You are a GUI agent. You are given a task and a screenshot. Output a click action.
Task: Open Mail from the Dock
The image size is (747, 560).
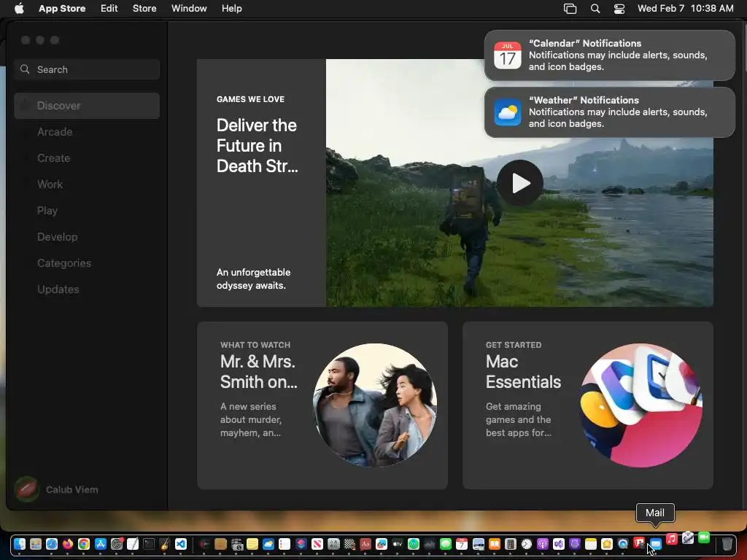656,544
